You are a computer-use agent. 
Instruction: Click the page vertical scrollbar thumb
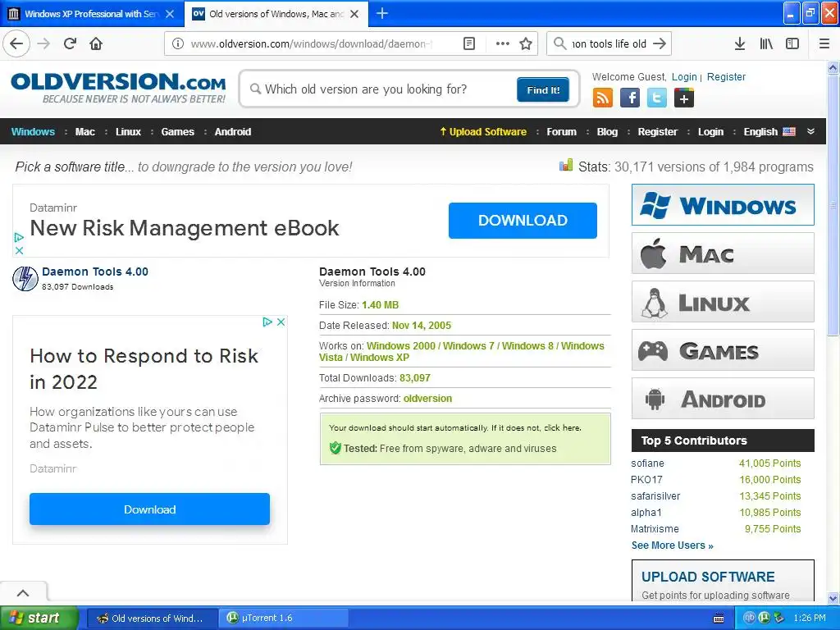833,206
